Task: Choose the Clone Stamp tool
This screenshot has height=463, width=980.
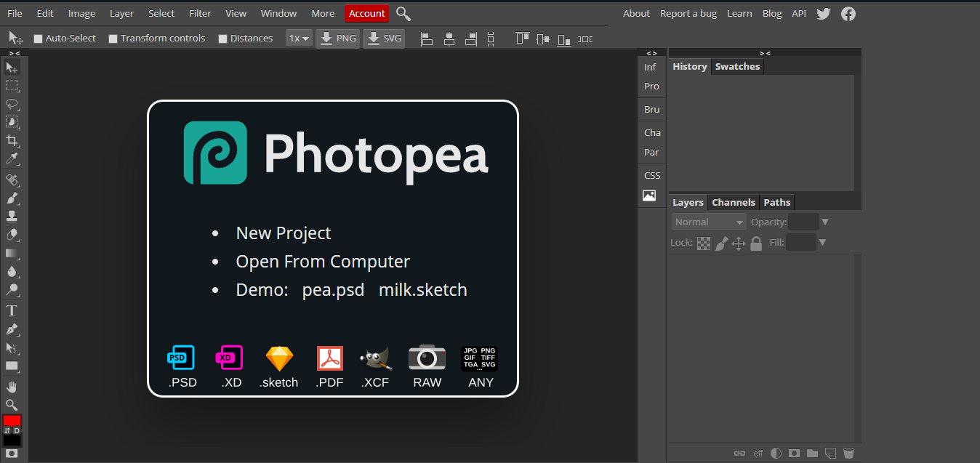Action: pyautogui.click(x=12, y=217)
